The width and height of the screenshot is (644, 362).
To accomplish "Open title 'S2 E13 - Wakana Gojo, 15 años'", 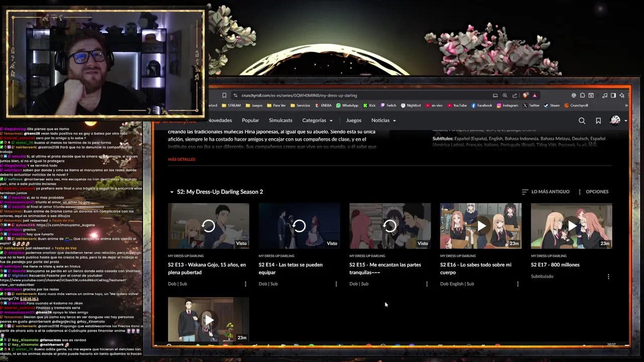I will (x=207, y=268).
